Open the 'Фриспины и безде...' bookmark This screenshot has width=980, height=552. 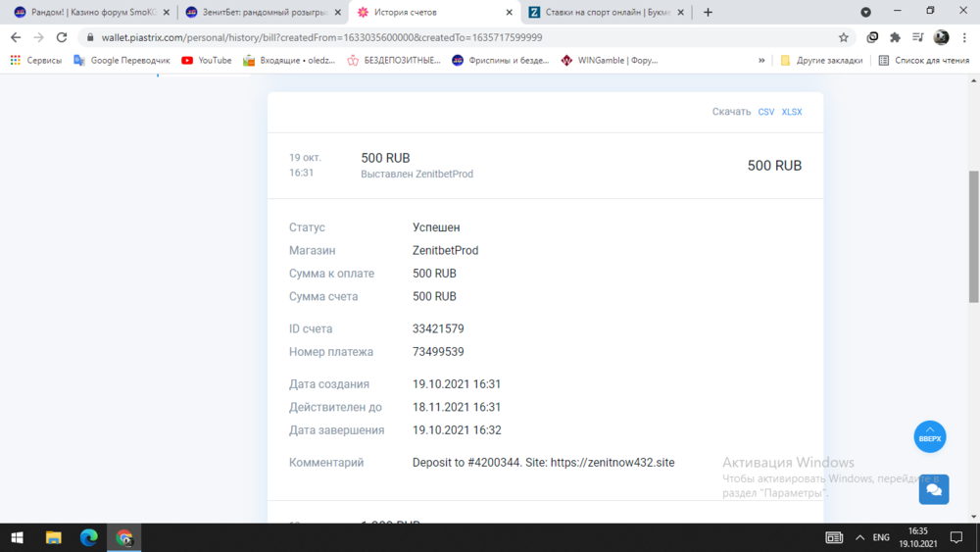[x=501, y=61]
